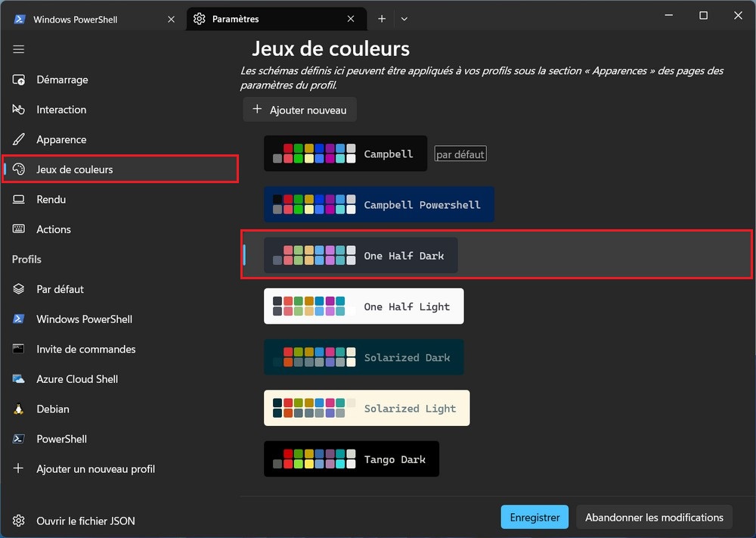756x538 pixels.
Task: Select the Campbell color scheme
Action: click(345, 154)
